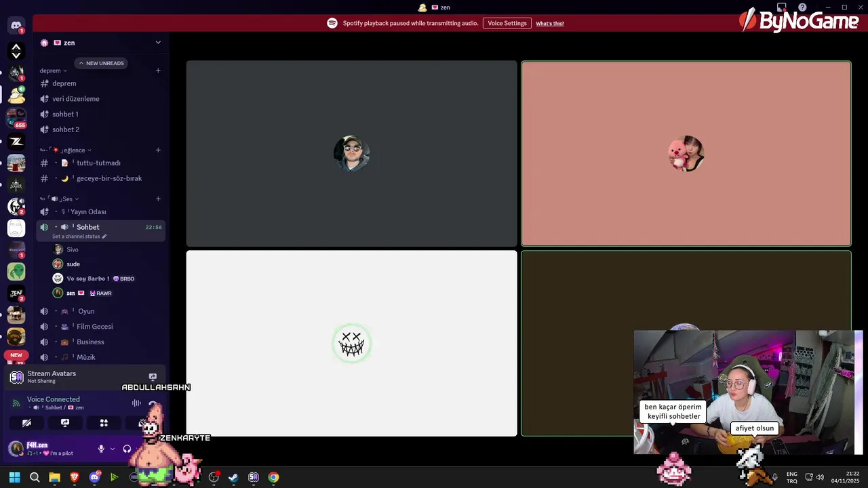Viewport: 868px width, 488px height.
Task: Open microphone input options arrow
Action: point(113,449)
